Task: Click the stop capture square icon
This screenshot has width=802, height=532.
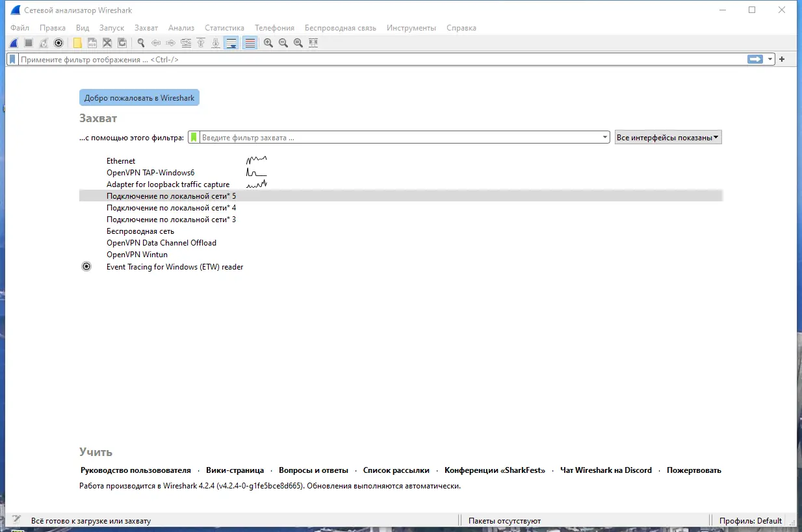Action: (x=29, y=43)
